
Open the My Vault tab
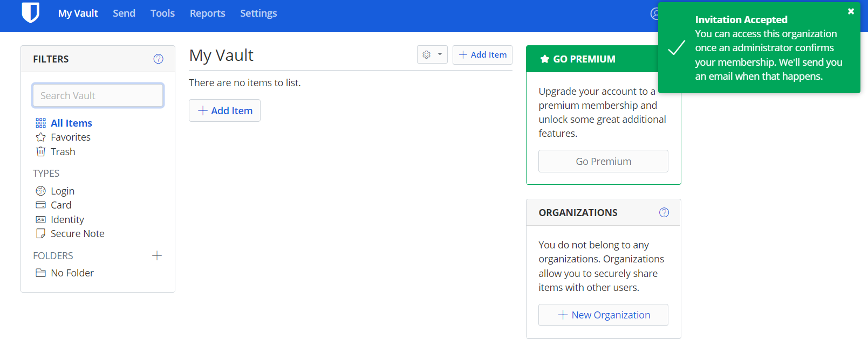click(78, 13)
